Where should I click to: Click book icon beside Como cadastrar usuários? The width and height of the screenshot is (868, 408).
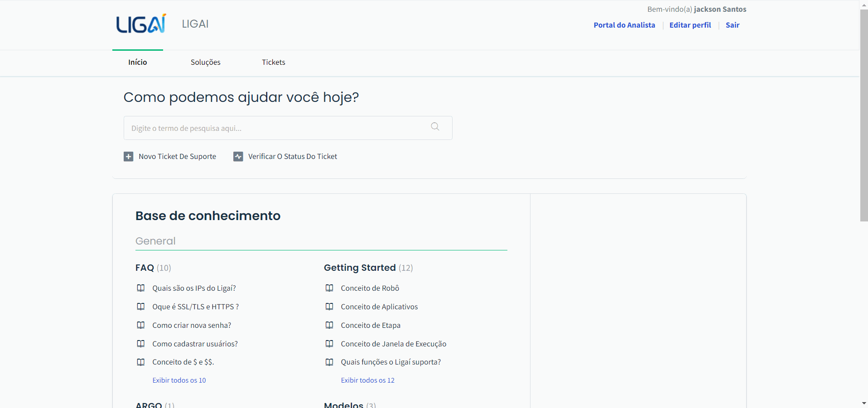click(141, 344)
